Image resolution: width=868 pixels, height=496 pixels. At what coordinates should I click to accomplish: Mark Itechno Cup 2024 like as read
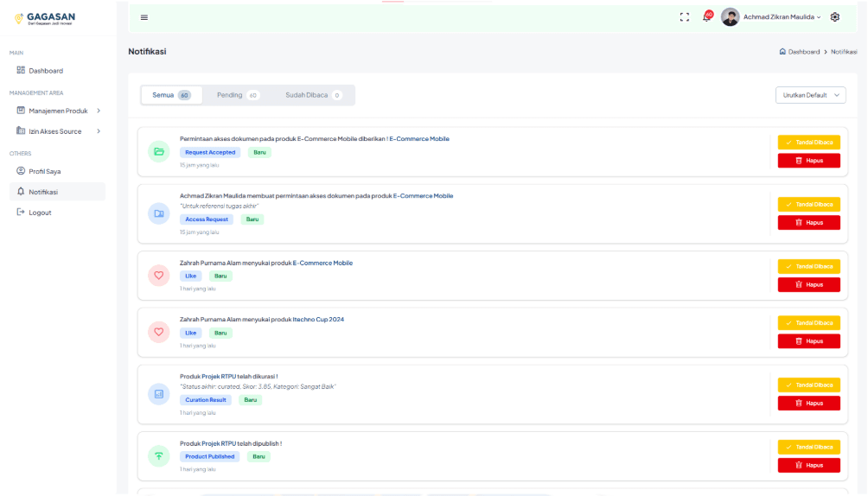tap(808, 322)
